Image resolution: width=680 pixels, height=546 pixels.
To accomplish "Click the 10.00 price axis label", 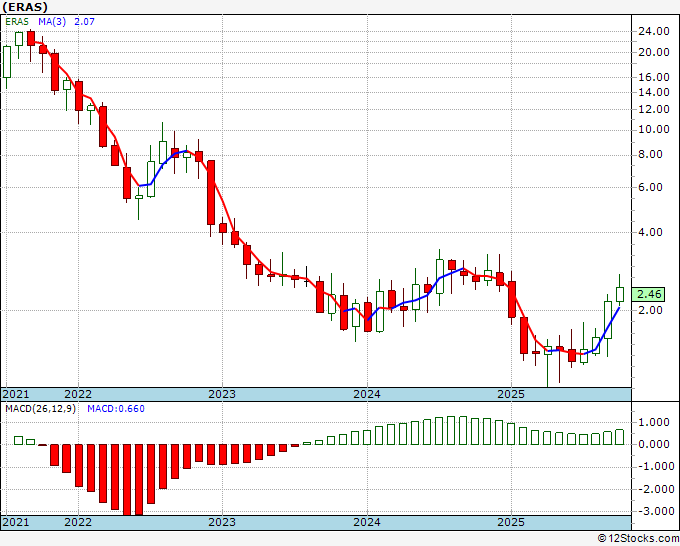I will (x=654, y=129).
